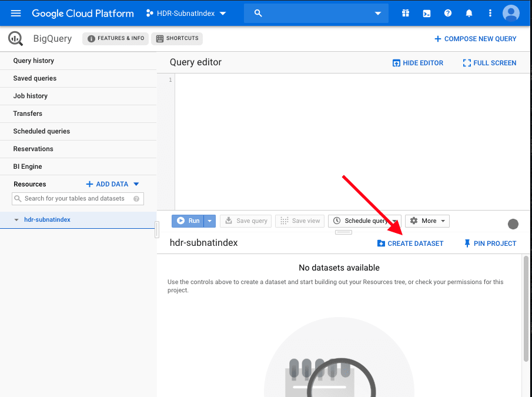Click the top search products field
The height and width of the screenshot is (397, 532).
[x=316, y=13]
